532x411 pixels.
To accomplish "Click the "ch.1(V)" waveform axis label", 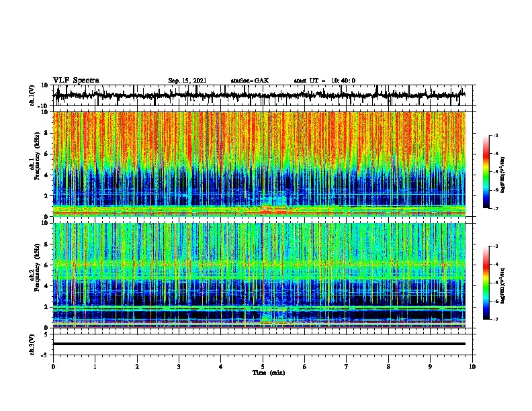I will pos(32,95).
